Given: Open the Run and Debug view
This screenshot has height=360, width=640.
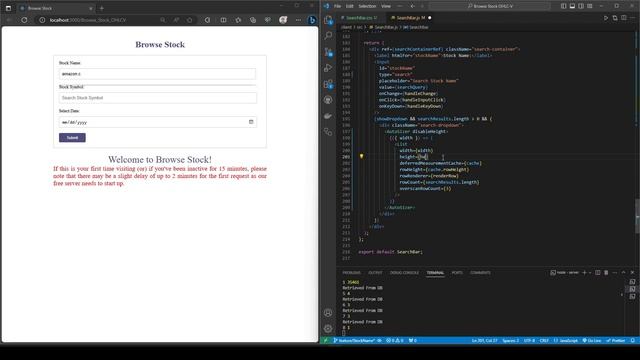Looking at the screenshot, I should (328, 68).
